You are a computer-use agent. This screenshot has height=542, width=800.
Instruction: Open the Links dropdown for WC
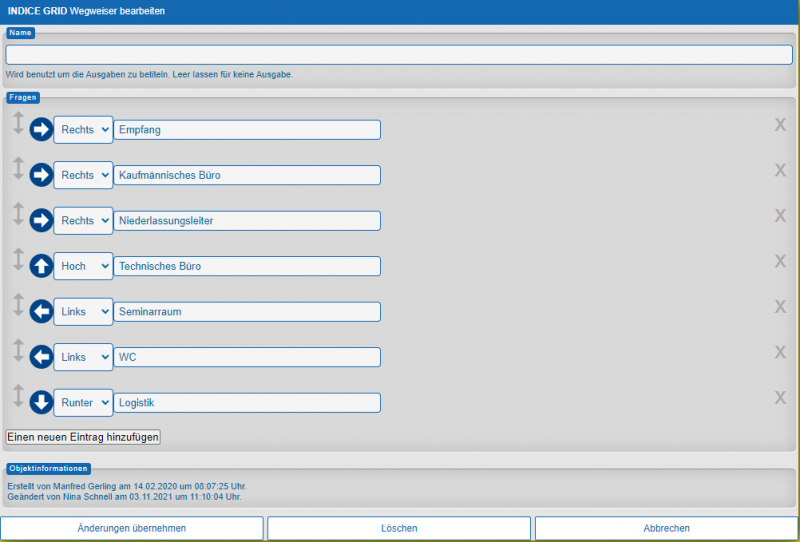83,357
